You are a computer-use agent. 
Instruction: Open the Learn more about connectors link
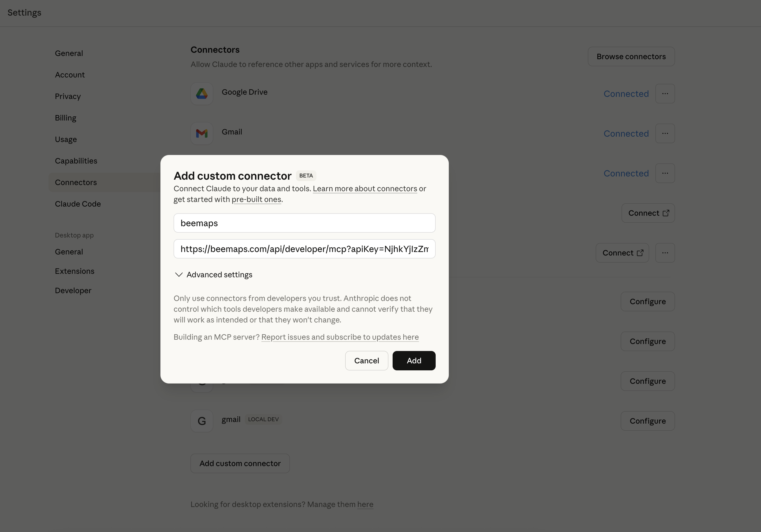point(365,189)
